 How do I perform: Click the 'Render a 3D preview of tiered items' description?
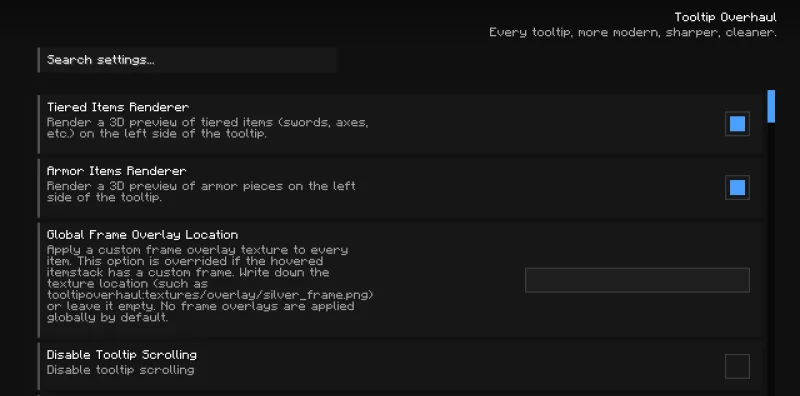click(208, 128)
